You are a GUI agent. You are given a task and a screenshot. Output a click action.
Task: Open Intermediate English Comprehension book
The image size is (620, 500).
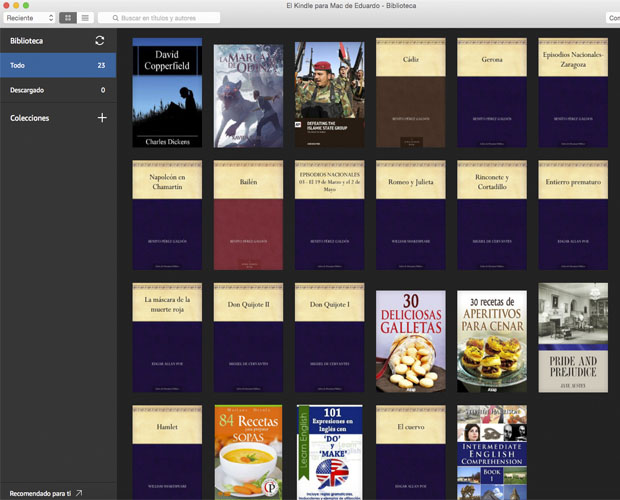pos(492,453)
